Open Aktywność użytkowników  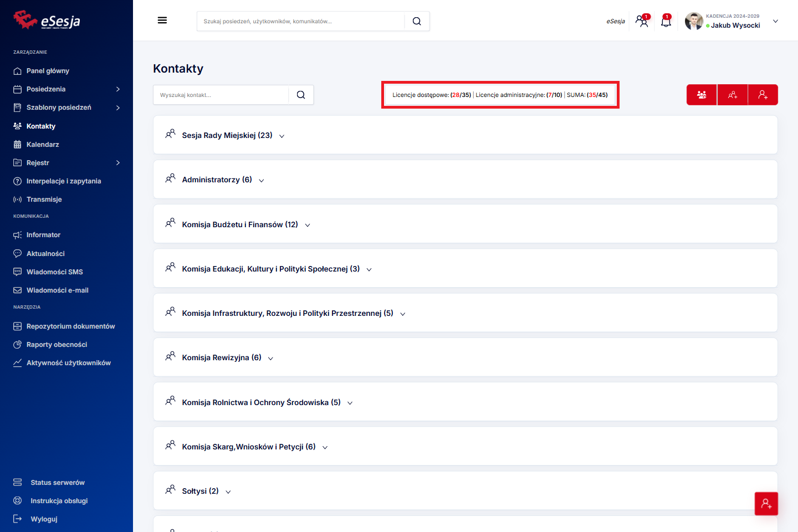69,363
